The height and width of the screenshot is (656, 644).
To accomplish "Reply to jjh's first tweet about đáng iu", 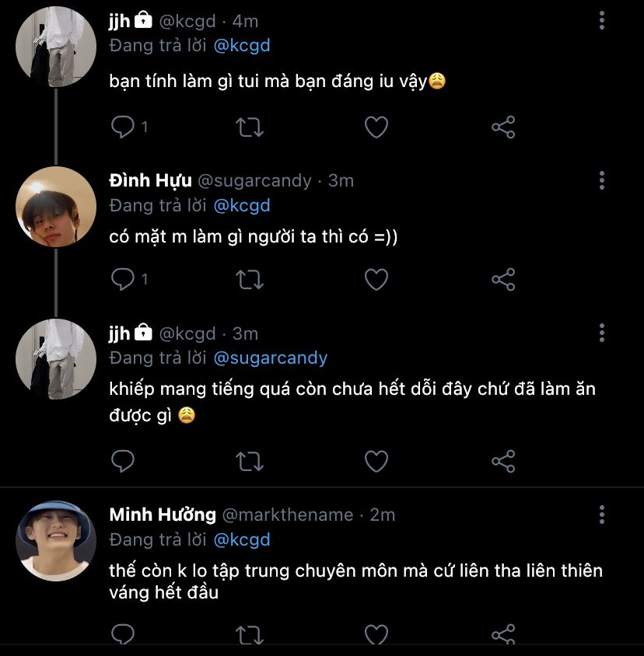I will 123,127.
